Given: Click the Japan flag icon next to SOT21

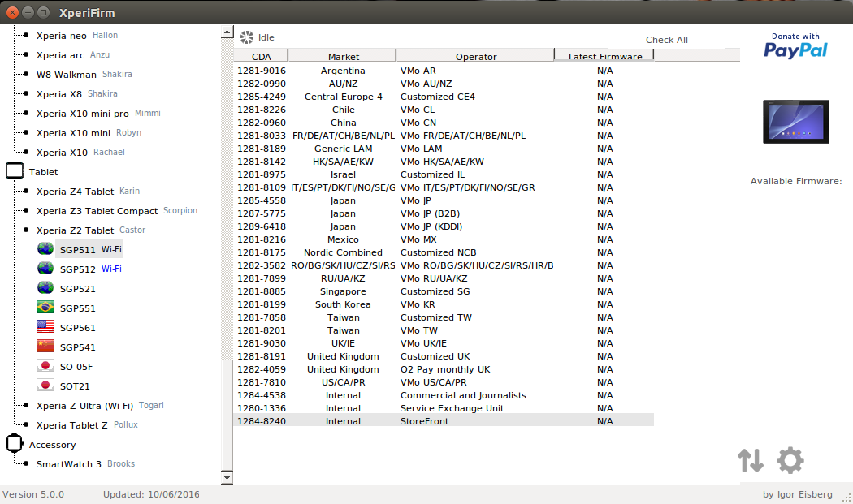Looking at the screenshot, I should pyautogui.click(x=45, y=386).
